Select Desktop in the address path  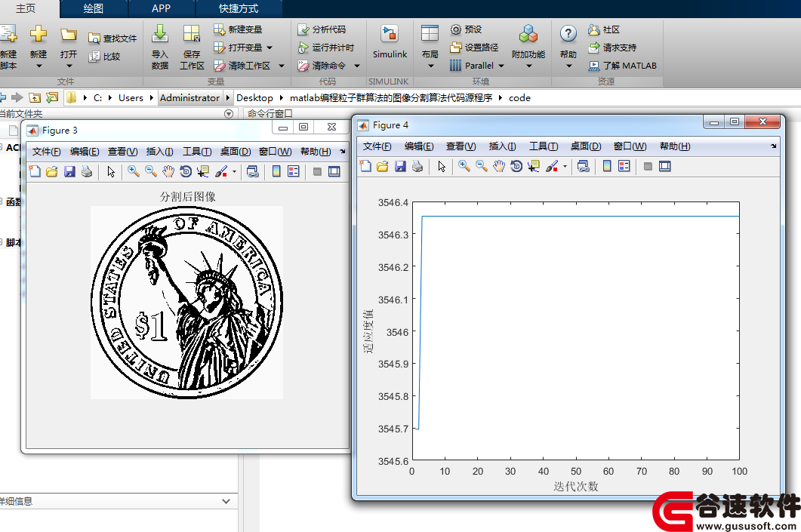254,97
